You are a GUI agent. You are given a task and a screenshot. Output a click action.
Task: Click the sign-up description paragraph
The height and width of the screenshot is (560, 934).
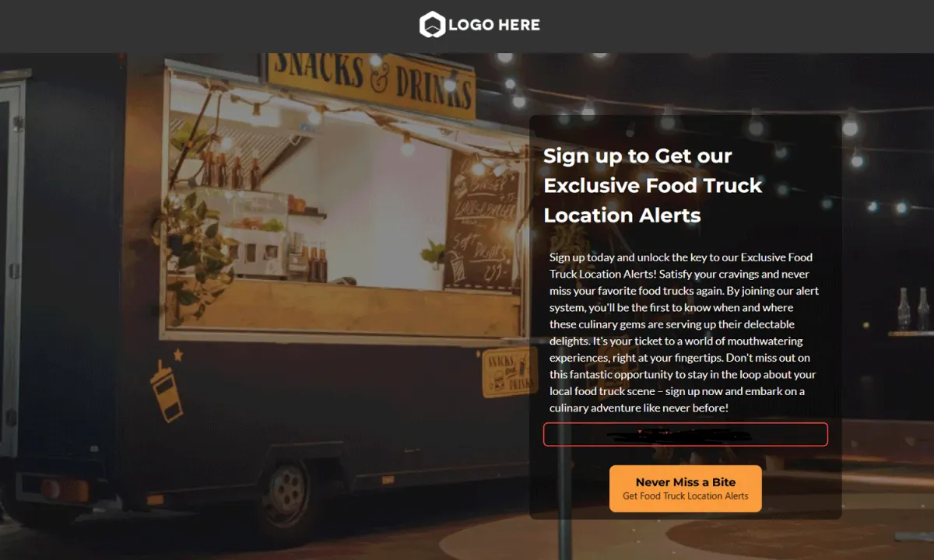(684, 332)
